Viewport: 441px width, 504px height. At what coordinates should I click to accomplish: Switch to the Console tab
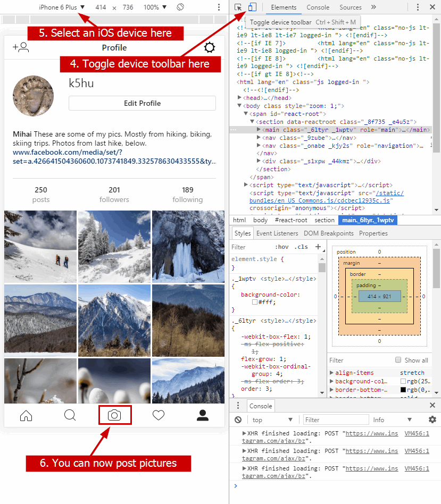coord(318,7)
